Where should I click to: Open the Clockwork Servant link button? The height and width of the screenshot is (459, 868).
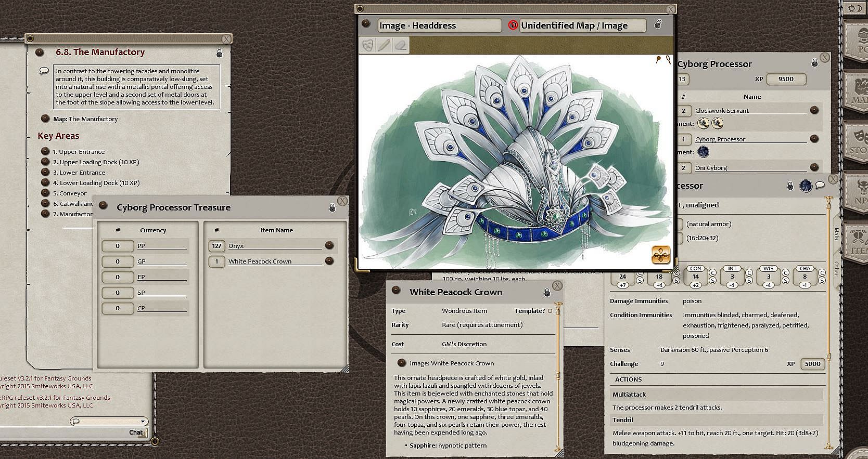pyautogui.click(x=814, y=110)
